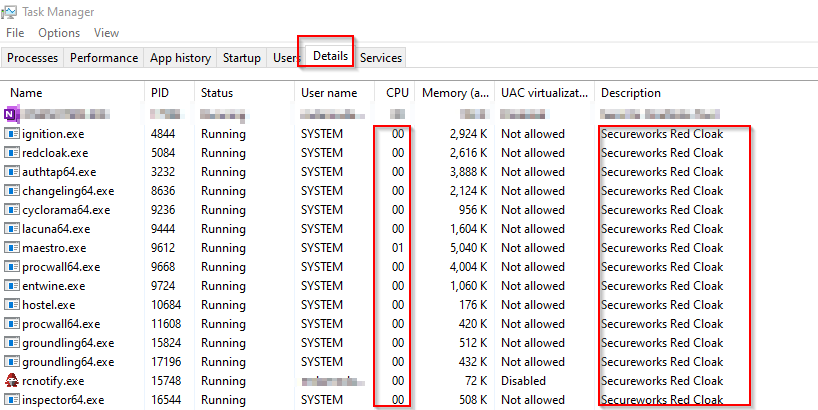
Task: Open the Options menu
Action: pos(59,33)
